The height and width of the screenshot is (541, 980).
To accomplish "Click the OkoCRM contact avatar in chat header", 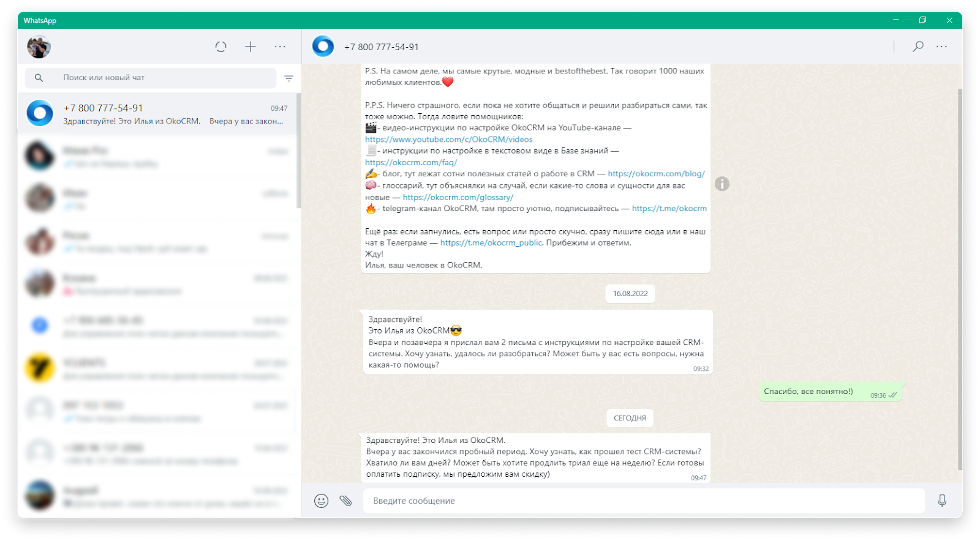I will [x=323, y=47].
